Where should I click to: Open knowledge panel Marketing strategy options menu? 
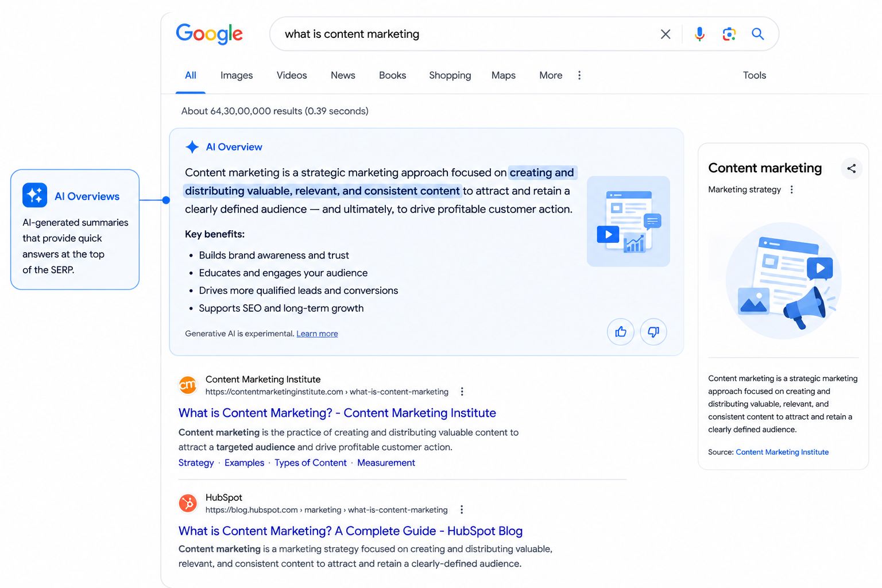point(792,189)
